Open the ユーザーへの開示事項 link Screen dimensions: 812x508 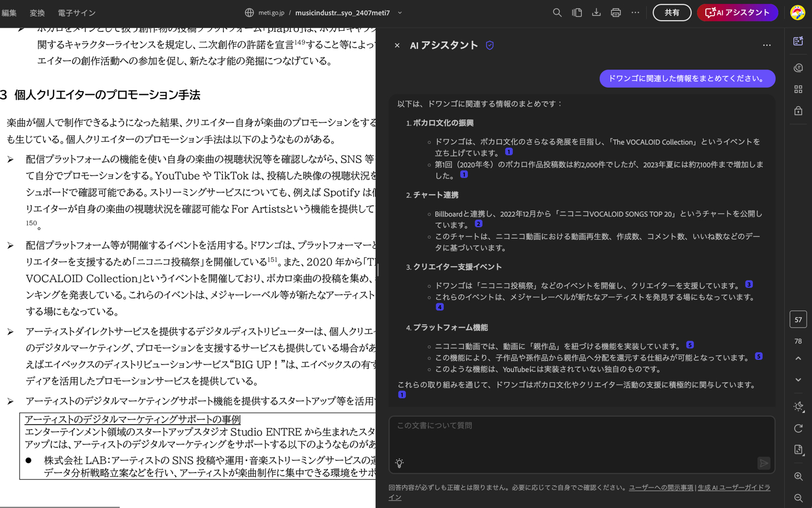tap(660, 487)
